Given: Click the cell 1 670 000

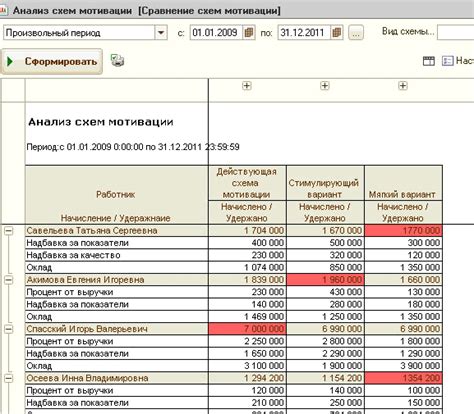Looking at the screenshot, I should pos(325,231).
